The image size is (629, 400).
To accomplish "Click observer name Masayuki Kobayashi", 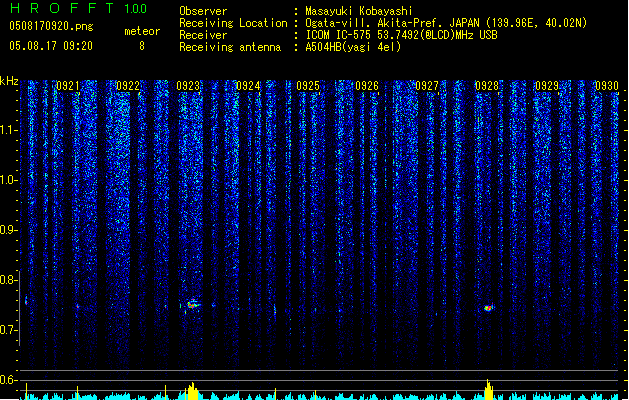I will [x=359, y=11].
